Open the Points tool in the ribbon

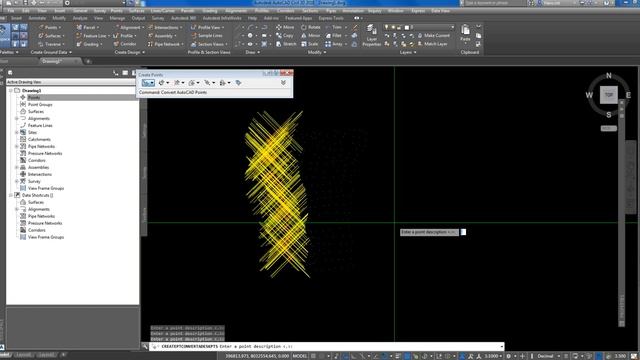(50, 27)
